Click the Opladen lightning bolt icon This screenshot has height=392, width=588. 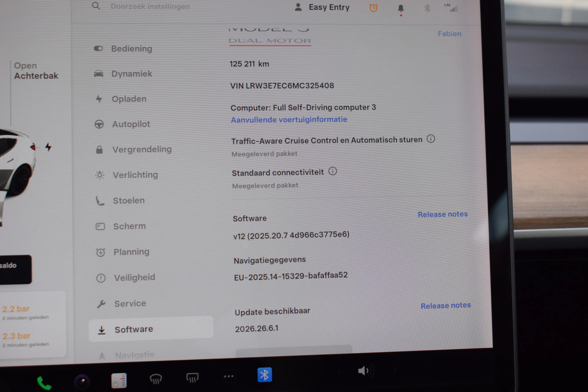(99, 99)
